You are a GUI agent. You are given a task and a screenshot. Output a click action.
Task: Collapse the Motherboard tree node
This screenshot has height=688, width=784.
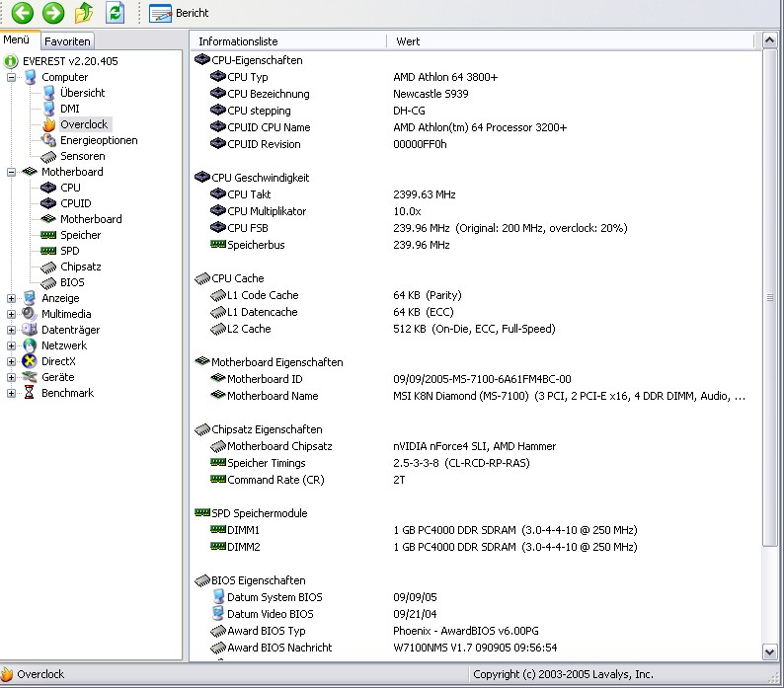click(11, 172)
